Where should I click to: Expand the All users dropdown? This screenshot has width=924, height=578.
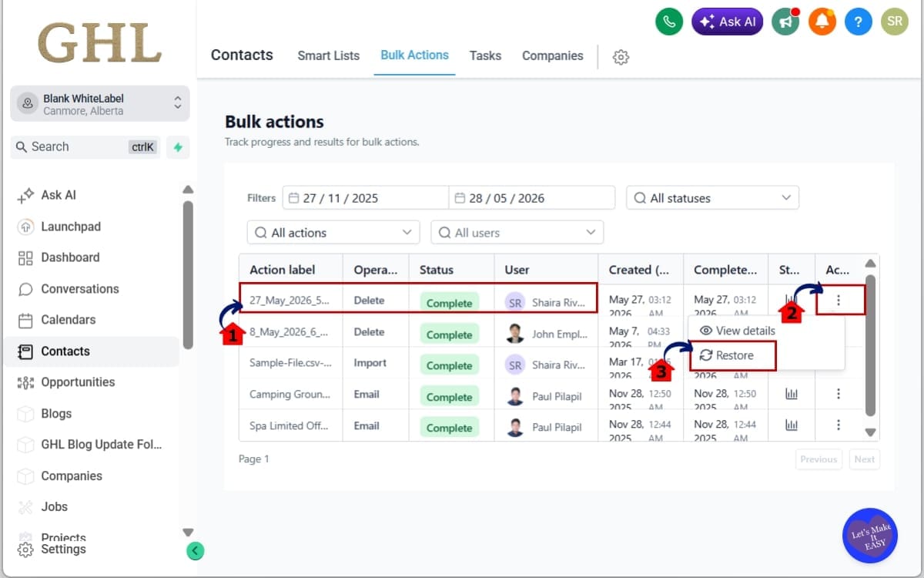tap(517, 233)
